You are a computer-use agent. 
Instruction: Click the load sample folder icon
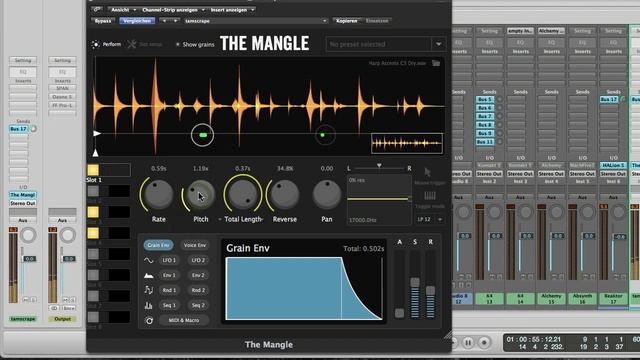tap(436, 63)
